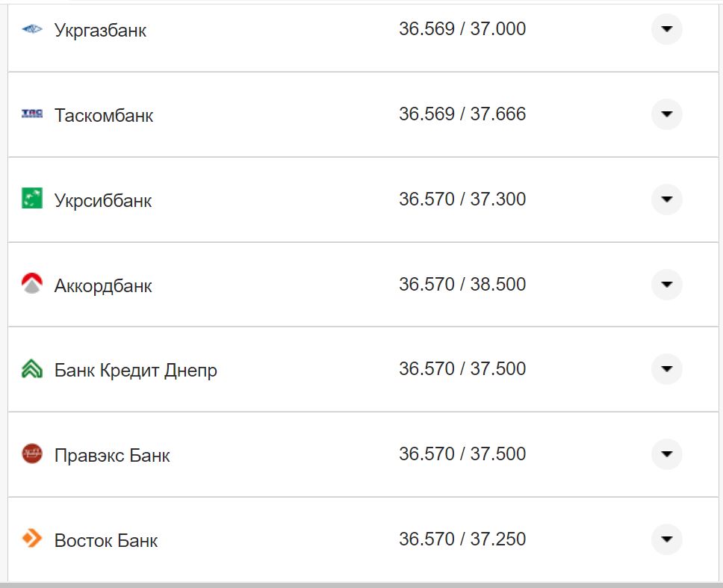Select the orange Восток Банк icon
This screenshot has height=588, width=723.
[x=31, y=539]
